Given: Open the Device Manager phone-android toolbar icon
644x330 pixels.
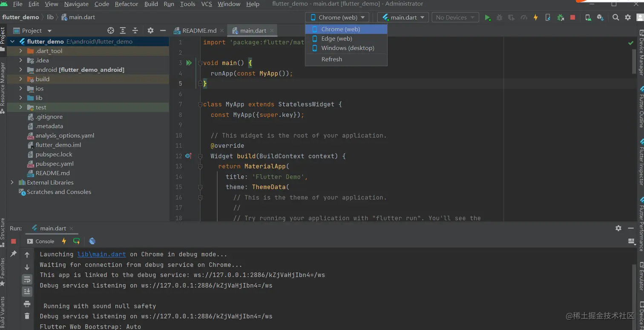Looking at the screenshot, I should click(x=588, y=17).
